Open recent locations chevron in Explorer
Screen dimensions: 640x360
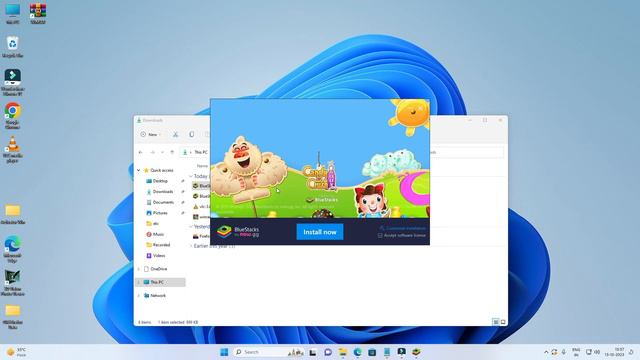point(162,152)
